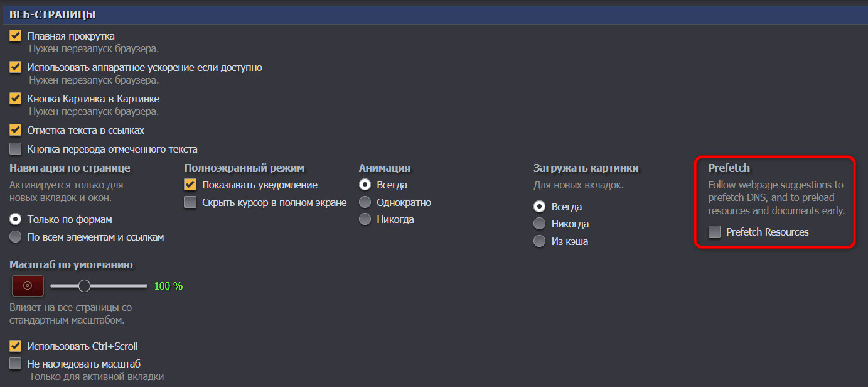Enable Скрыть курсор в полном экране
The image size is (868, 387).
pyautogui.click(x=190, y=202)
